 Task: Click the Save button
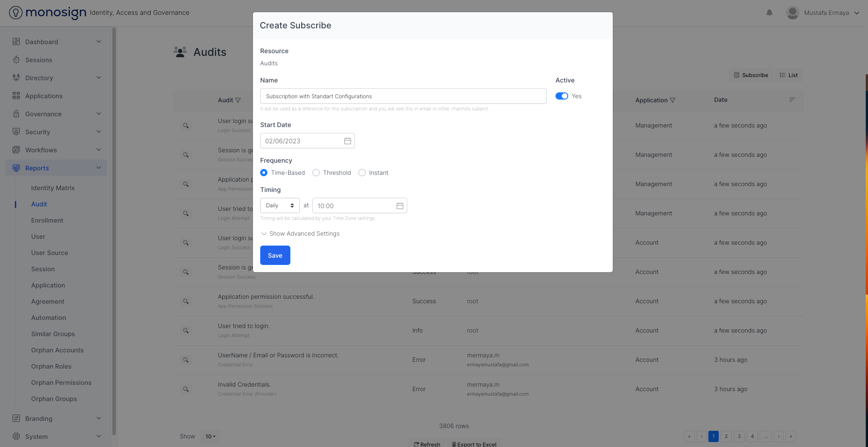tap(275, 255)
